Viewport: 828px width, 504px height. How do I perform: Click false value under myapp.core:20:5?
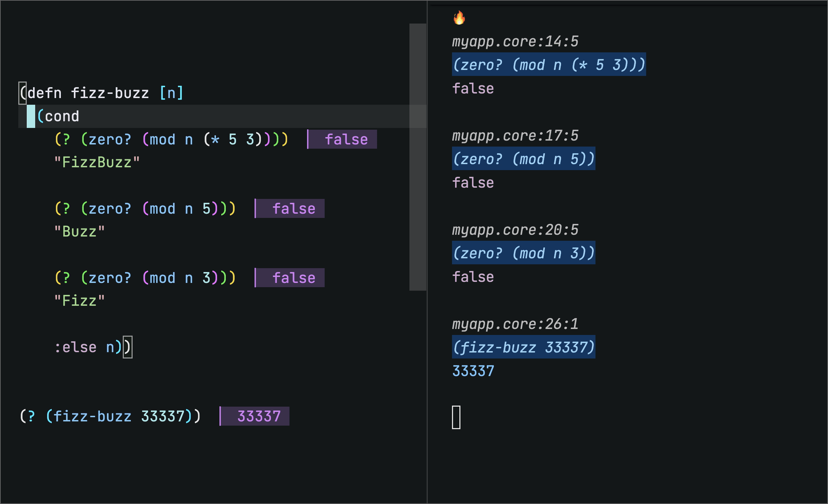point(473,277)
